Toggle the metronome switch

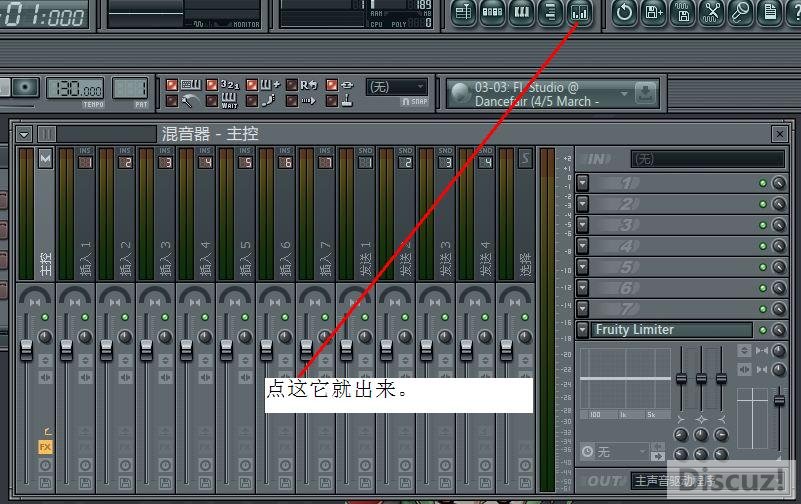click(x=172, y=101)
